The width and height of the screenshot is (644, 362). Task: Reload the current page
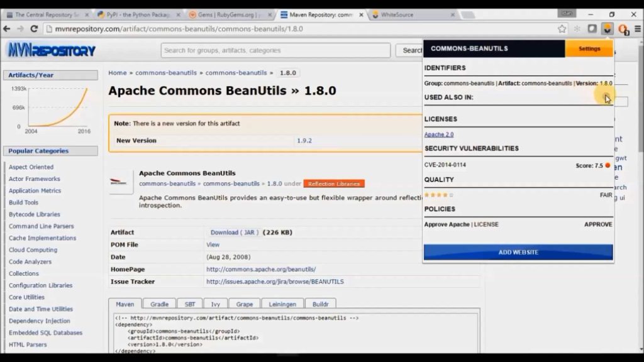[x=34, y=29]
